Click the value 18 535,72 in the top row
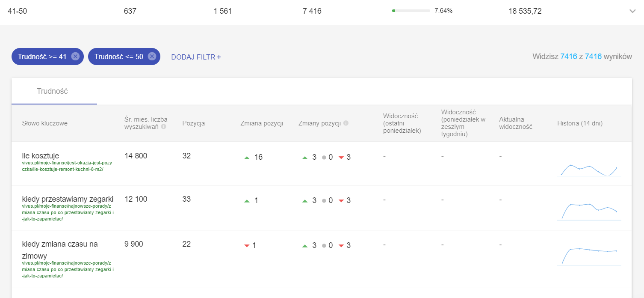The width and height of the screenshot is (644, 298). (525, 11)
